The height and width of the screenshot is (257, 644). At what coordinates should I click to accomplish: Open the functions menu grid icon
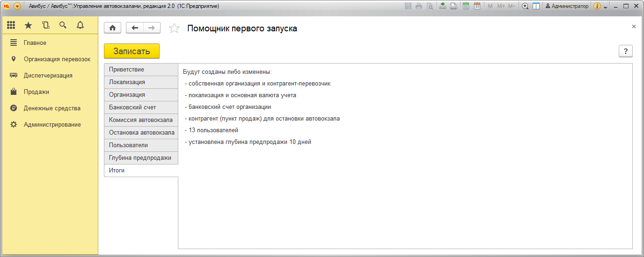pyautogui.click(x=11, y=25)
